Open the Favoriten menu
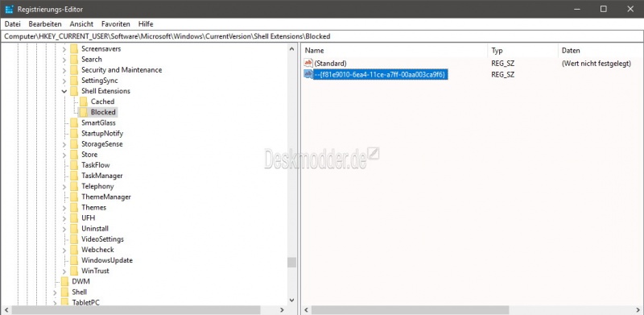The height and width of the screenshot is (315, 644). point(116,24)
